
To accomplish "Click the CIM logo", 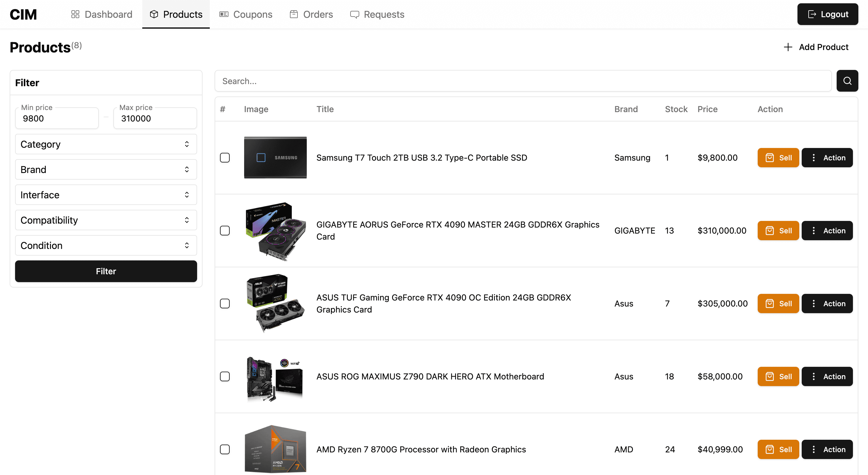I will pos(23,14).
